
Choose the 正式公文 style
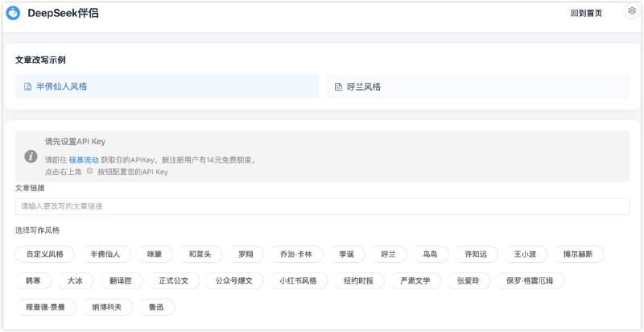174,281
